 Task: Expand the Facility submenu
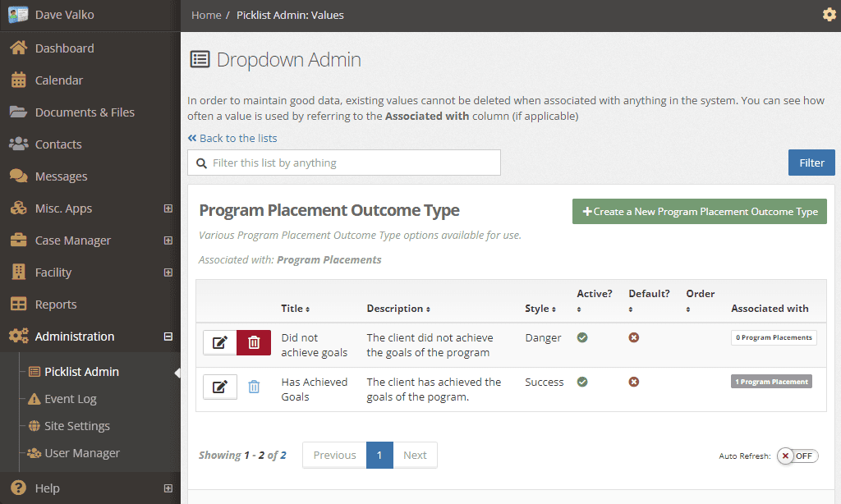(x=168, y=273)
